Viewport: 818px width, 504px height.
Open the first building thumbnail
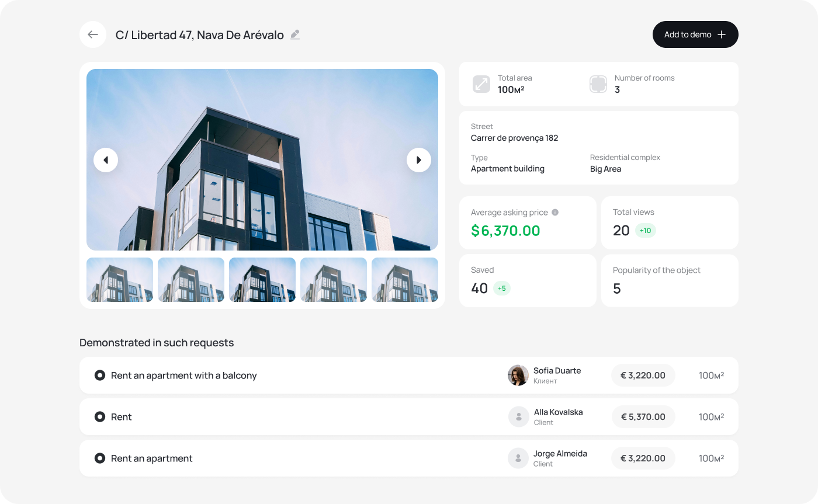pyautogui.click(x=120, y=280)
